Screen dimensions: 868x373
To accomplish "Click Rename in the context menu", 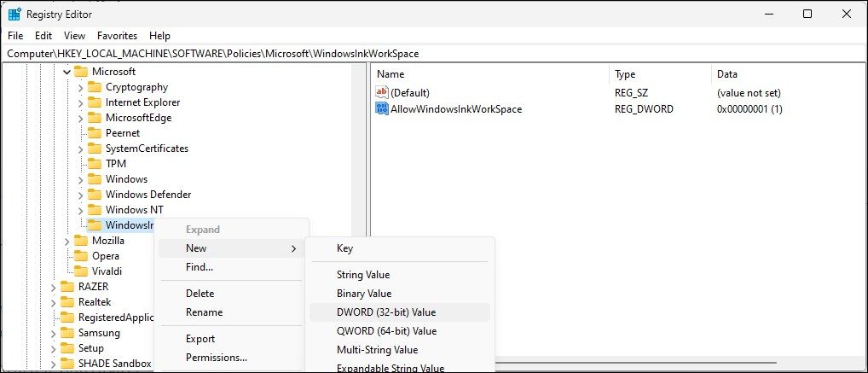I will (x=231, y=312).
